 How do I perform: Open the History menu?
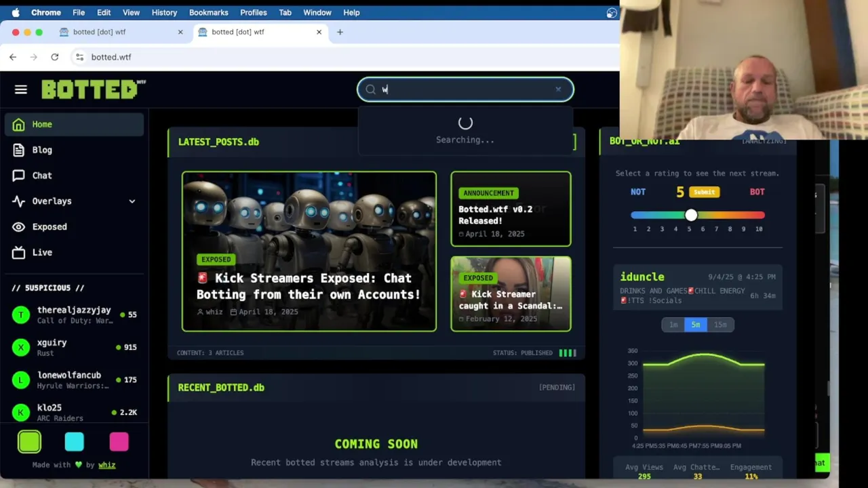(x=164, y=12)
